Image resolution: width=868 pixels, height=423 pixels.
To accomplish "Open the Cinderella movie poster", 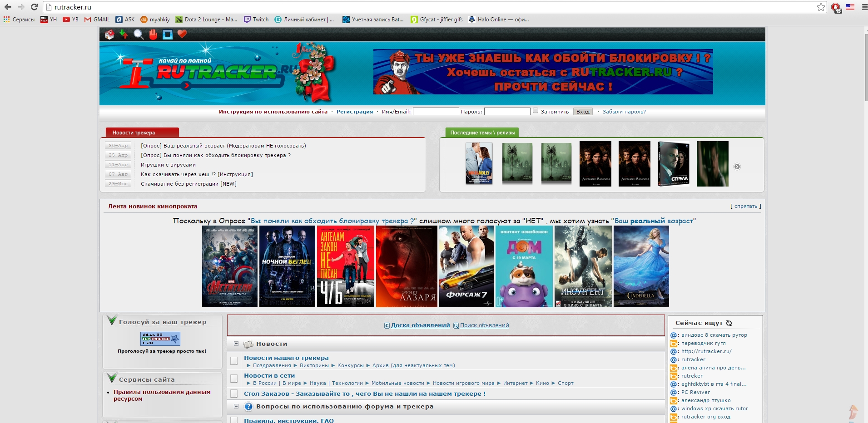I will (x=641, y=266).
